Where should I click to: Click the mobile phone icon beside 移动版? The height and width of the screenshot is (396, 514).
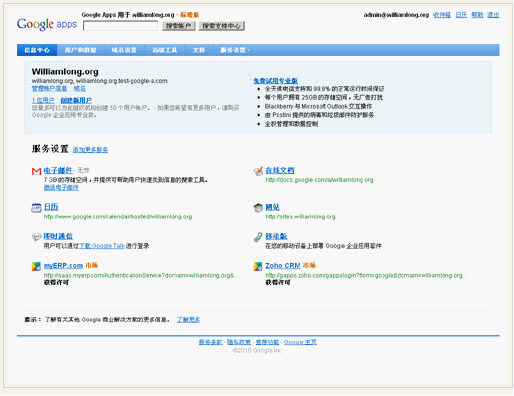(258, 237)
